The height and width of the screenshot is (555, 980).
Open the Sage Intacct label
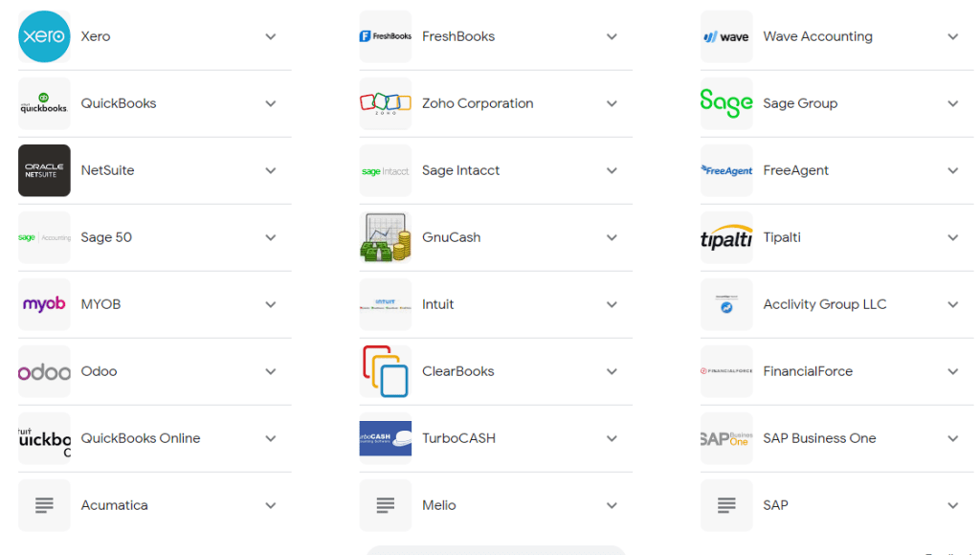[460, 170]
